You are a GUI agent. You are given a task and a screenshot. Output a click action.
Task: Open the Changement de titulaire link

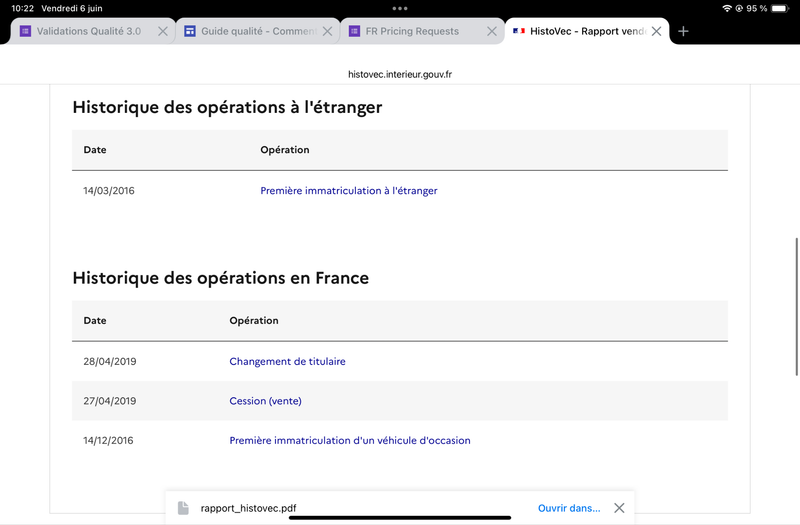287,361
